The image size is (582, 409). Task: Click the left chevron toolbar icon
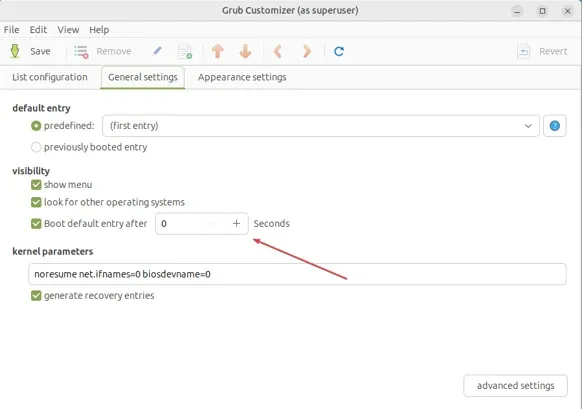(x=278, y=51)
